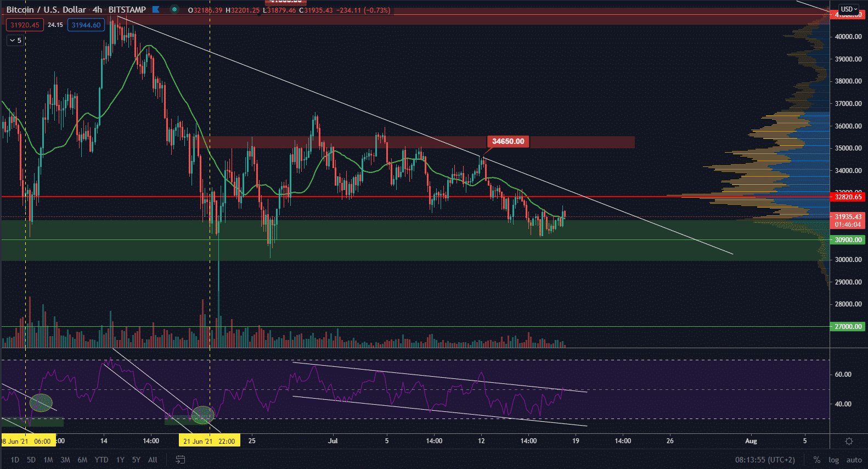Click the blue buy price 31944.60 button
This screenshot has height=469, width=868.
(x=86, y=25)
